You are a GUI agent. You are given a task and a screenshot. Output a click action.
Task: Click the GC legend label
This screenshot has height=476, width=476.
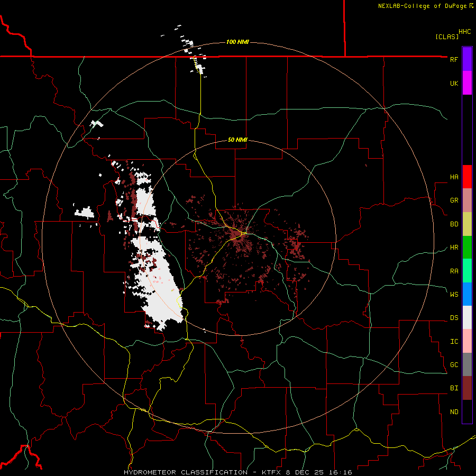point(454,364)
